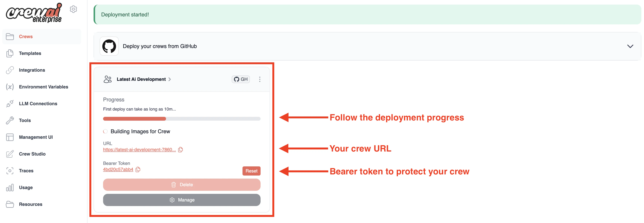
Task: Copy the bearer token using the copy icon
Action: (138, 169)
